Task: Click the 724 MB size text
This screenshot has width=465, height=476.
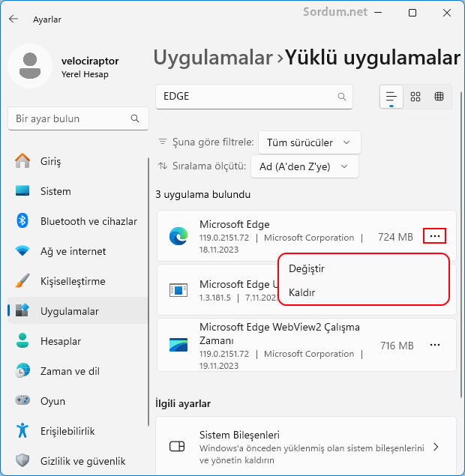Action: [395, 237]
